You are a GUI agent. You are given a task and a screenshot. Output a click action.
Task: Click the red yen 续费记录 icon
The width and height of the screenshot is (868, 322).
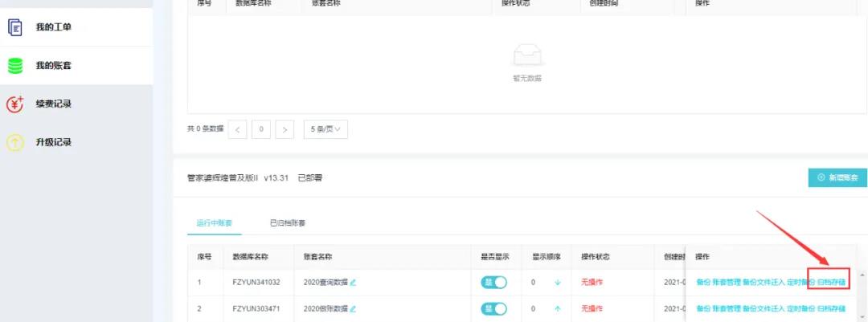click(x=14, y=104)
